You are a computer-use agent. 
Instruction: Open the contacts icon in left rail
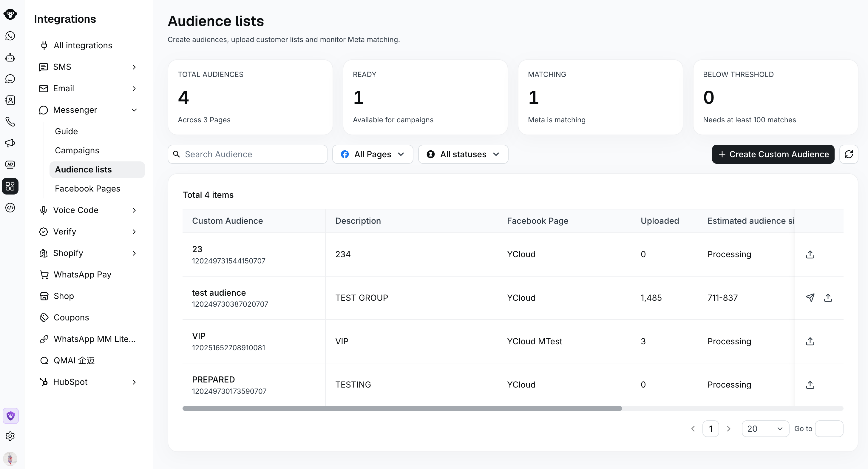(10, 100)
